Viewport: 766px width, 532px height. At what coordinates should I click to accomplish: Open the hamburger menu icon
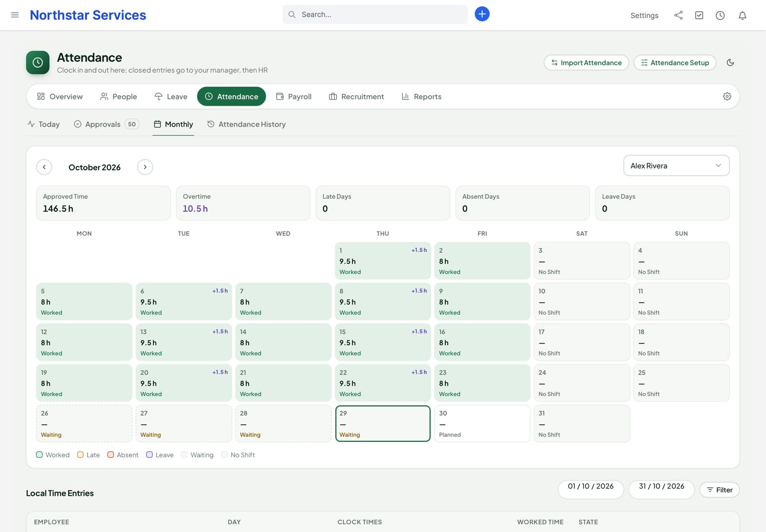click(x=15, y=15)
